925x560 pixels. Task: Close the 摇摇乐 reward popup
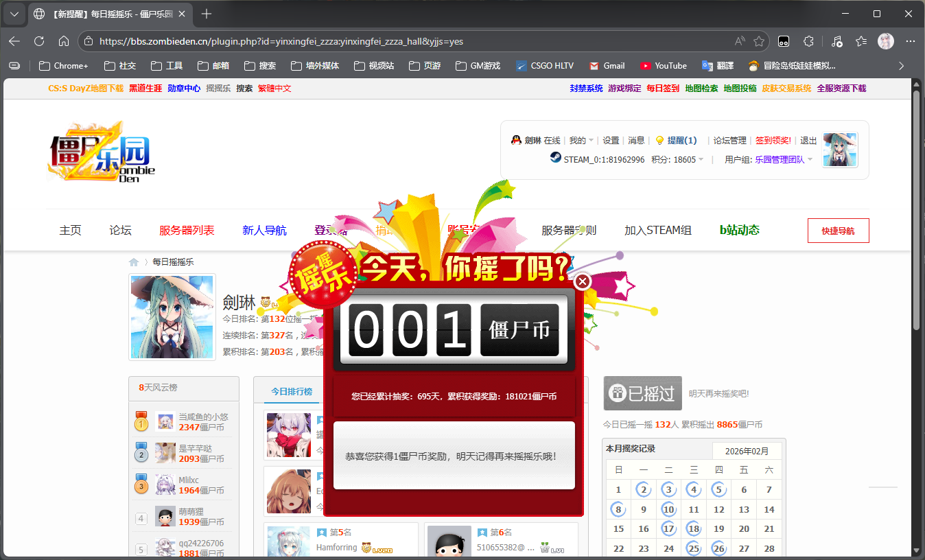pos(582,281)
